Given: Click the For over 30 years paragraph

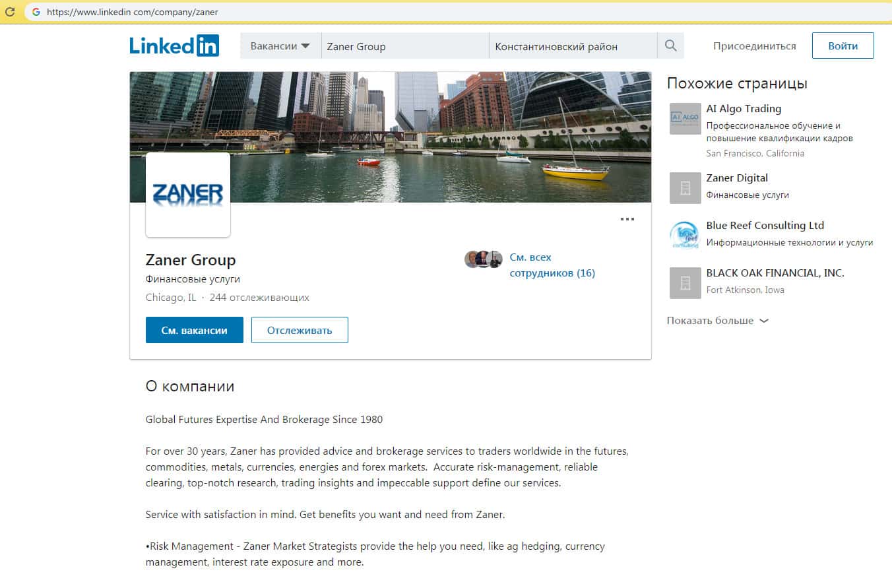Looking at the screenshot, I should point(387,467).
